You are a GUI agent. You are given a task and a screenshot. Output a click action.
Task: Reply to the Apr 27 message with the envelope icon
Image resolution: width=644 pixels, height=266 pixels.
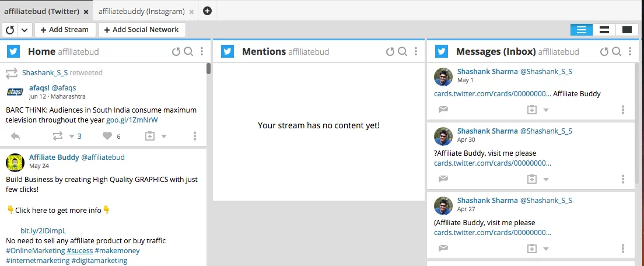pos(443,249)
